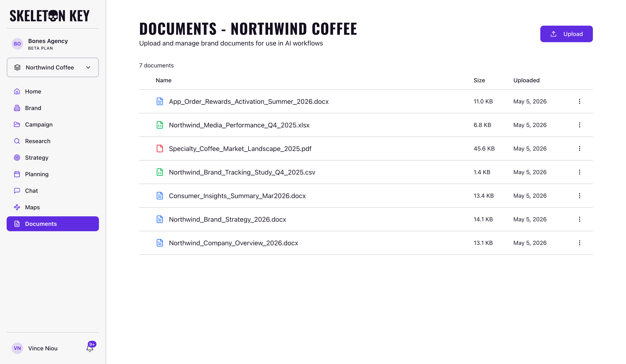Screen dimensions: 626x364
Task: Open Northwind_Brand_Tracking_Study_Q4_2025.csv
Action: point(242,172)
